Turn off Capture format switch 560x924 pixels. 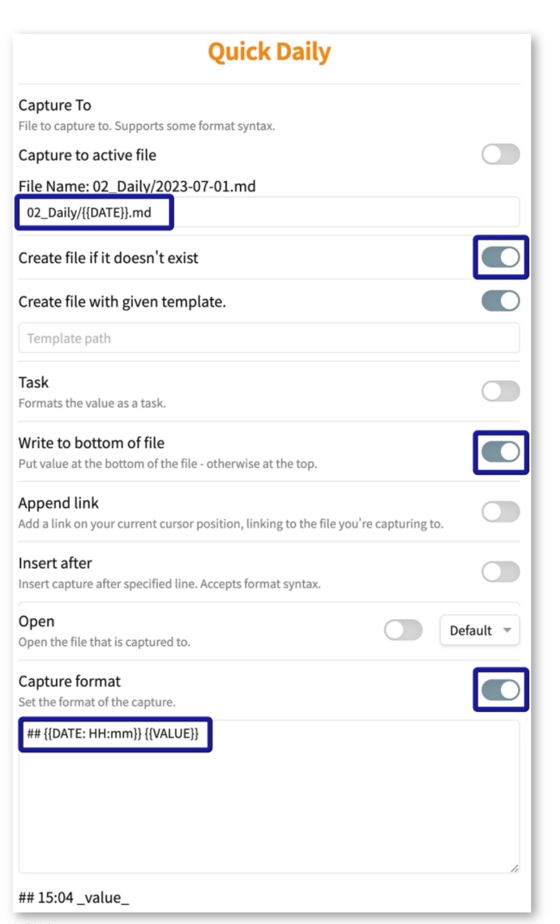coord(500,690)
